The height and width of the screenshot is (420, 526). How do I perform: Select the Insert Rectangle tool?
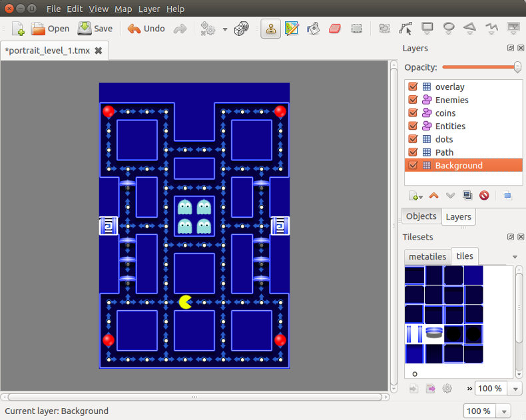(x=427, y=29)
